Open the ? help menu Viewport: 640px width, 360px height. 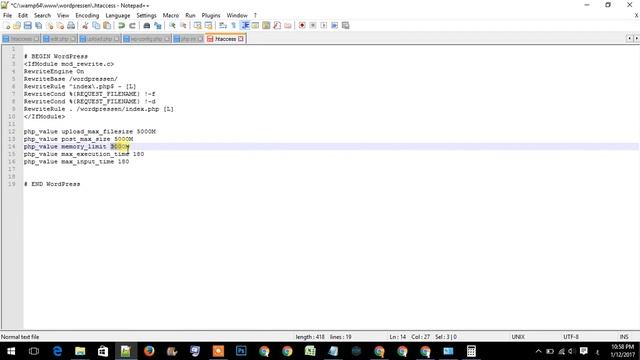[x=255, y=16]
